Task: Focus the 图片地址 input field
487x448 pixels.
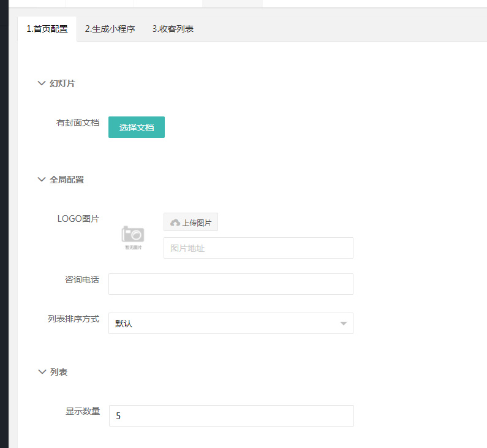Action: click(x=259, y=248)
